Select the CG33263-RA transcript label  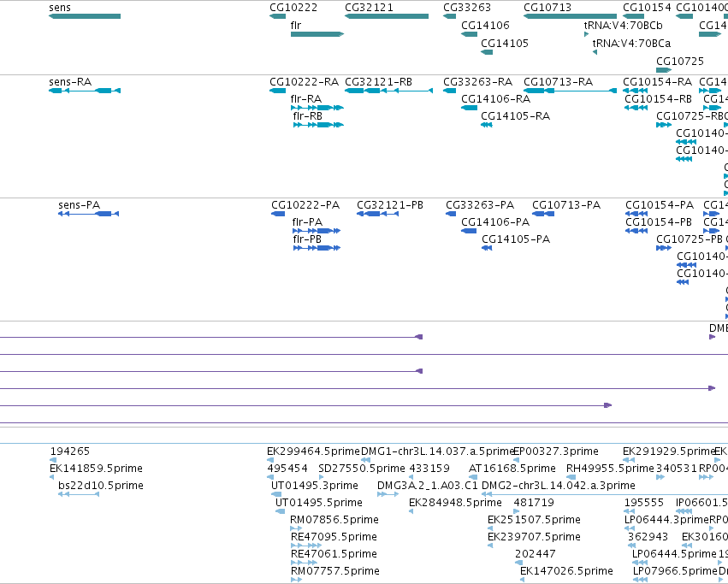pos(477,82)
